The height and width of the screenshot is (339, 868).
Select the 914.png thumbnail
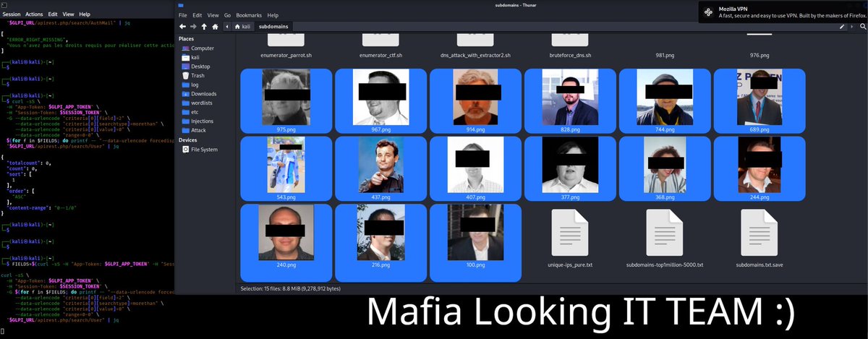(475, 96)
